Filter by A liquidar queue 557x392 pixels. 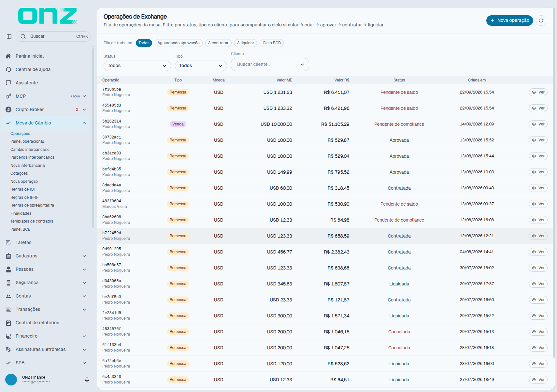click(x=246, y=43)
